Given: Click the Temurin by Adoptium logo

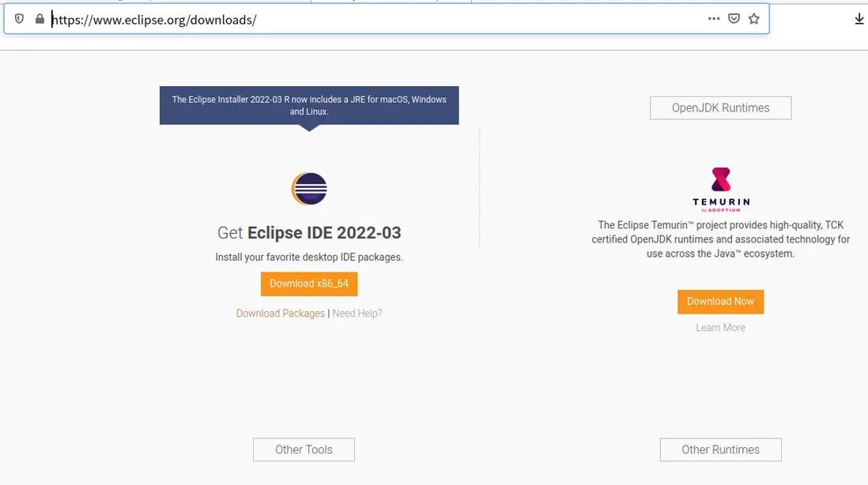Looking at the screenshot, I should (x=721, y=190).
